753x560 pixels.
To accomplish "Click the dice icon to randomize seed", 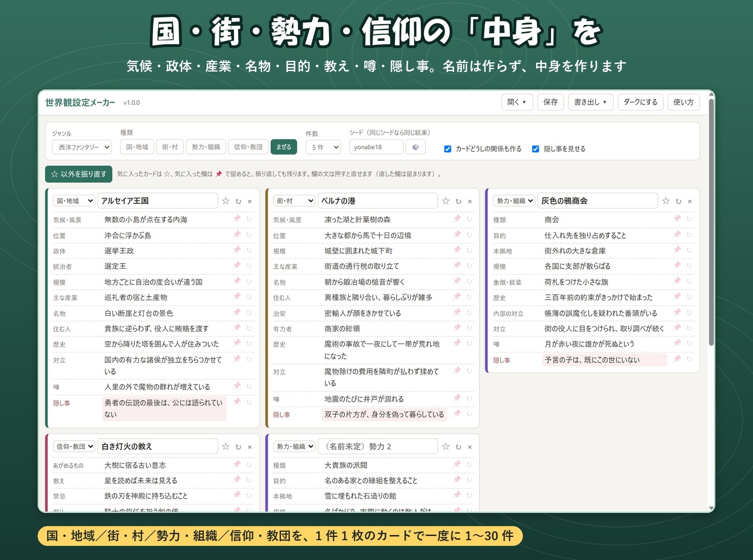I will click(416, 147).
